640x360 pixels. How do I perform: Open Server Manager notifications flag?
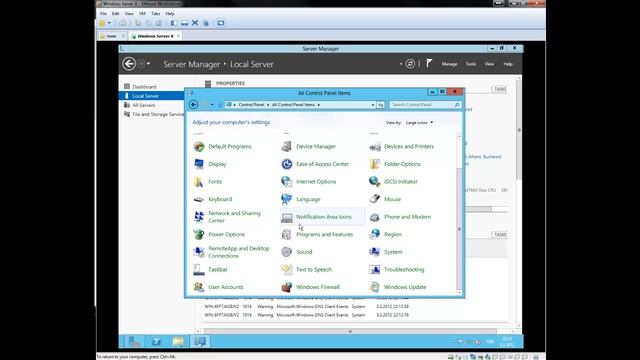(x=429, y=63)
